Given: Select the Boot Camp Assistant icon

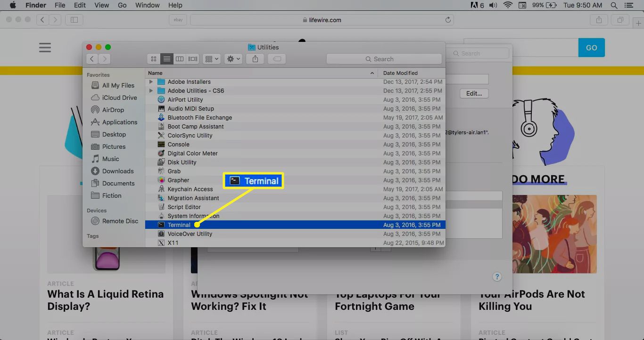Looking at the screenshot, I should click(x=161, y=127).
